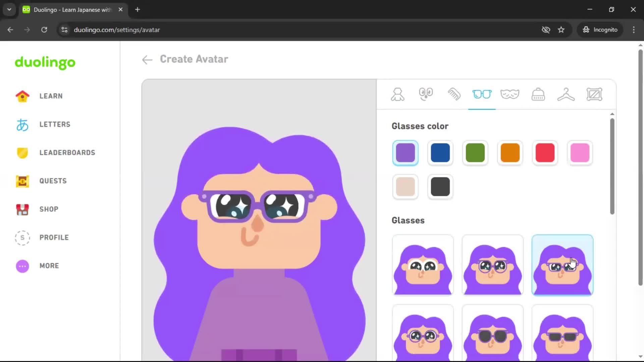Viewport: 644px width, 362px height.
Task: Open the hair styles category
Action: tap(454, 94)
